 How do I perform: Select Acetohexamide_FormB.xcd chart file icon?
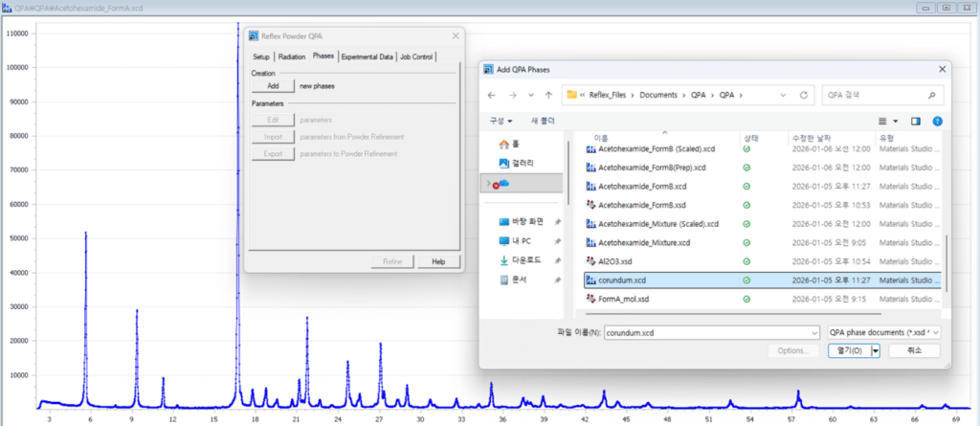click(590, 187)
